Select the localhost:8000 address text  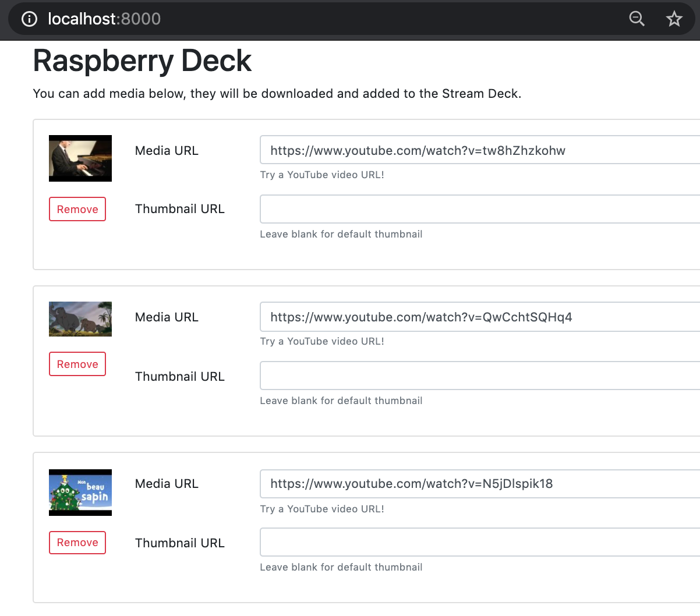[x=104, y=19]
